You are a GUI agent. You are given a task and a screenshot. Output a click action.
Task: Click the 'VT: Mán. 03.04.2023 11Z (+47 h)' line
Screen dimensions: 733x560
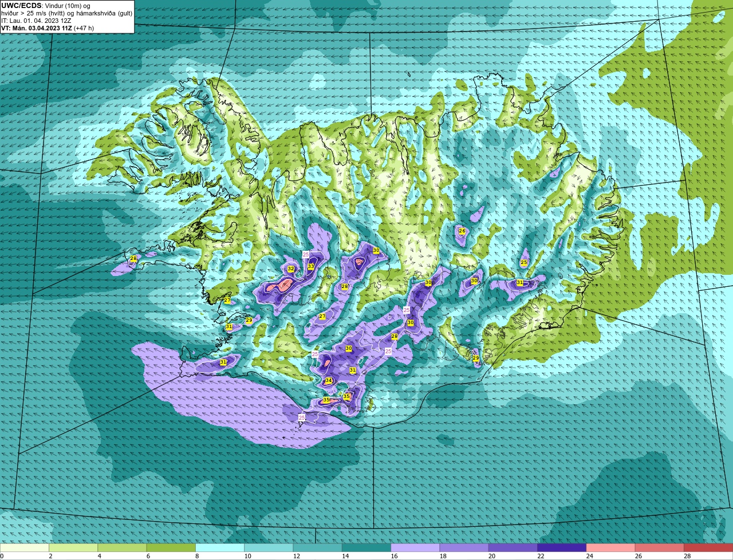pyautogui.click(x=48, y=28)
